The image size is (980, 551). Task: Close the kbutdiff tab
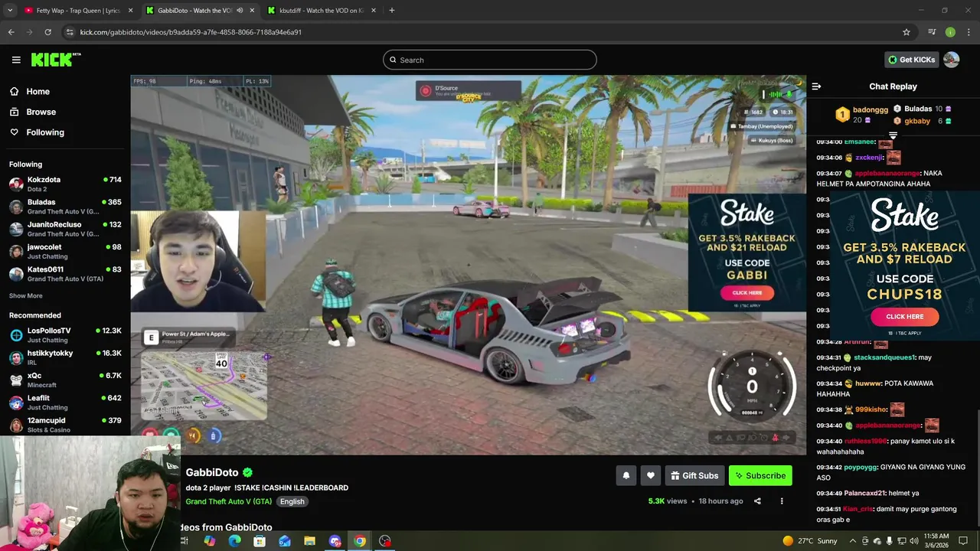point(374,11)
